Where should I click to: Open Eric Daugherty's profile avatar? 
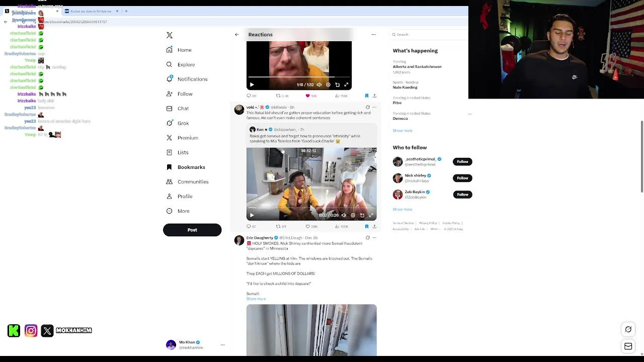click(x=239, y=241)
